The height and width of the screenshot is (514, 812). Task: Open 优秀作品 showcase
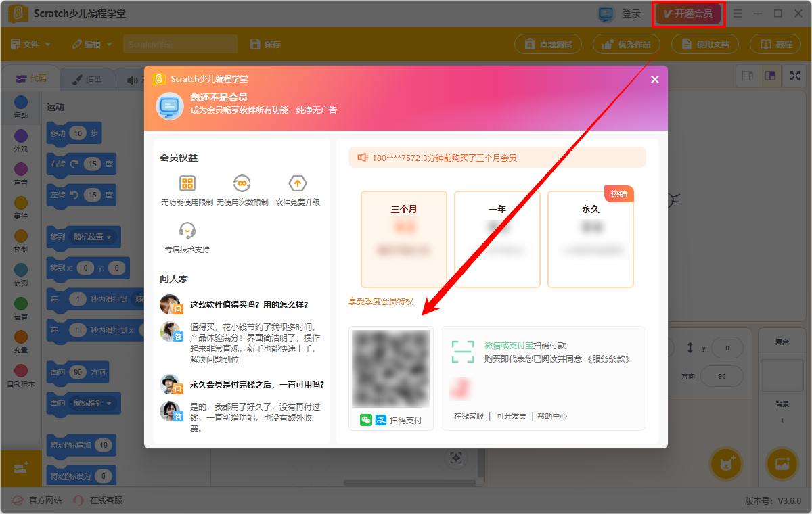[x=627, y=44]
